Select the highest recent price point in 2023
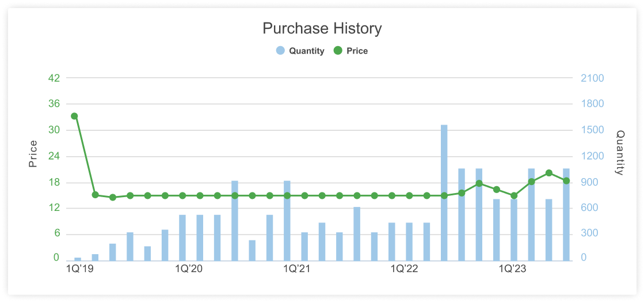Viewport: 644px width, 302px height. coord(548,173)
